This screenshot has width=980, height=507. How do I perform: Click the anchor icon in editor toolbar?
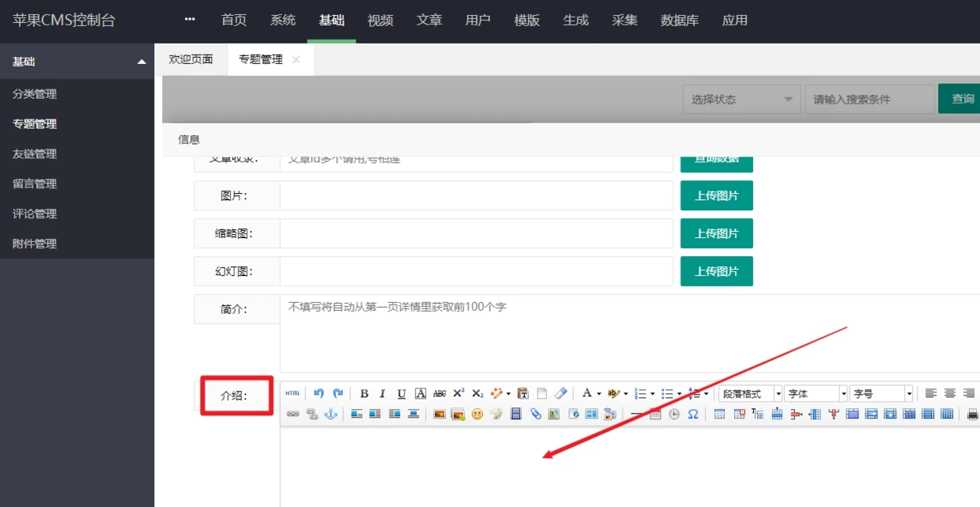(331, 414)
